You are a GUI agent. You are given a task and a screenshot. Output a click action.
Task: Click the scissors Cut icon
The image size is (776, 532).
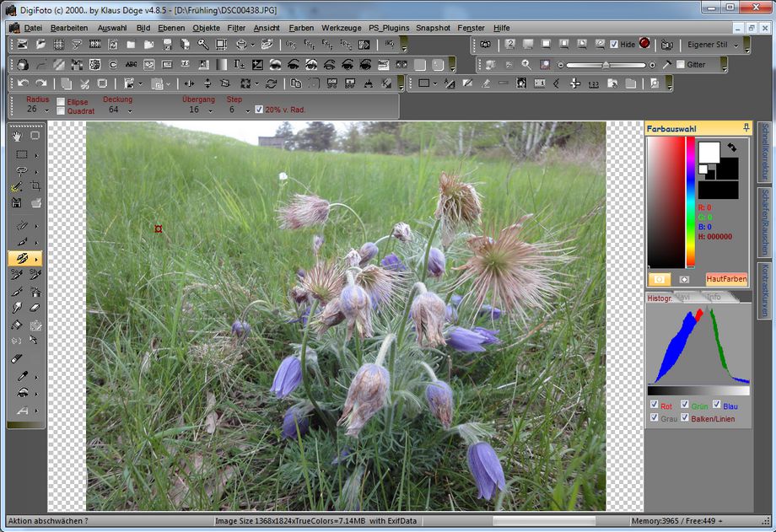tap(84, 83)
